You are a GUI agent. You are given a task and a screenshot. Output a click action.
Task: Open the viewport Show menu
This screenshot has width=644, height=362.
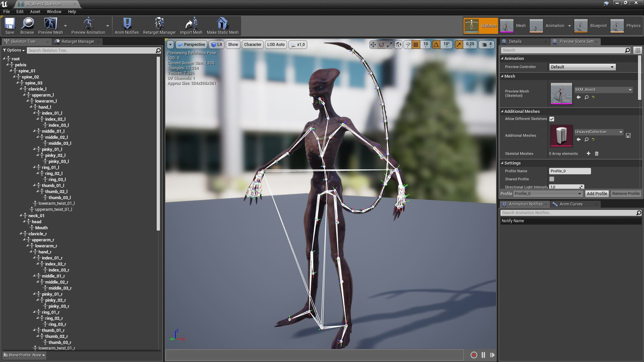click(233, 45)
